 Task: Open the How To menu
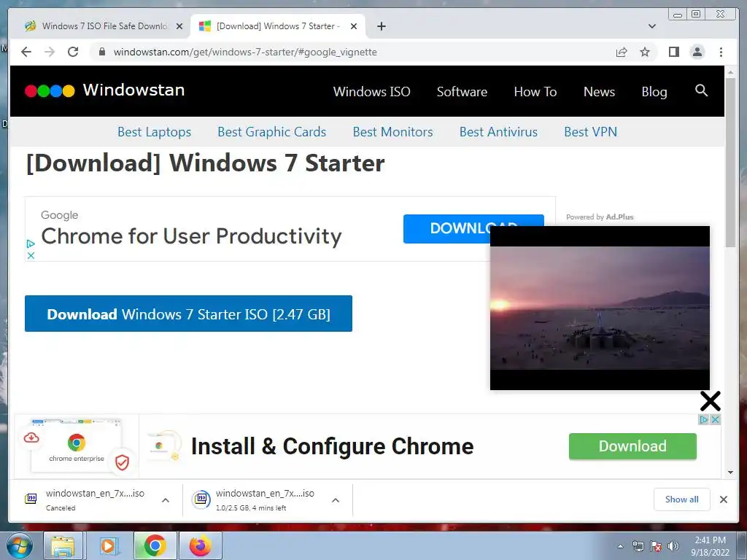[x=535, y=91]
